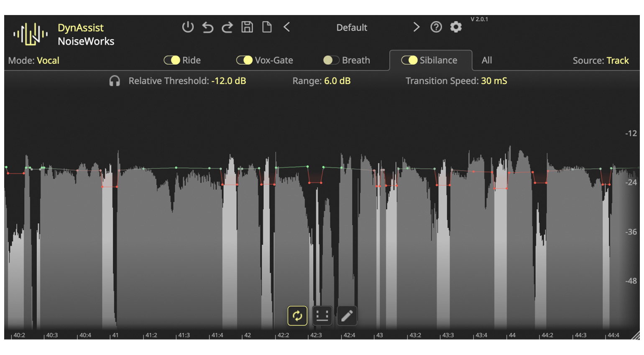
Task: Open the Default preset name menu
Action: point(351,28)
